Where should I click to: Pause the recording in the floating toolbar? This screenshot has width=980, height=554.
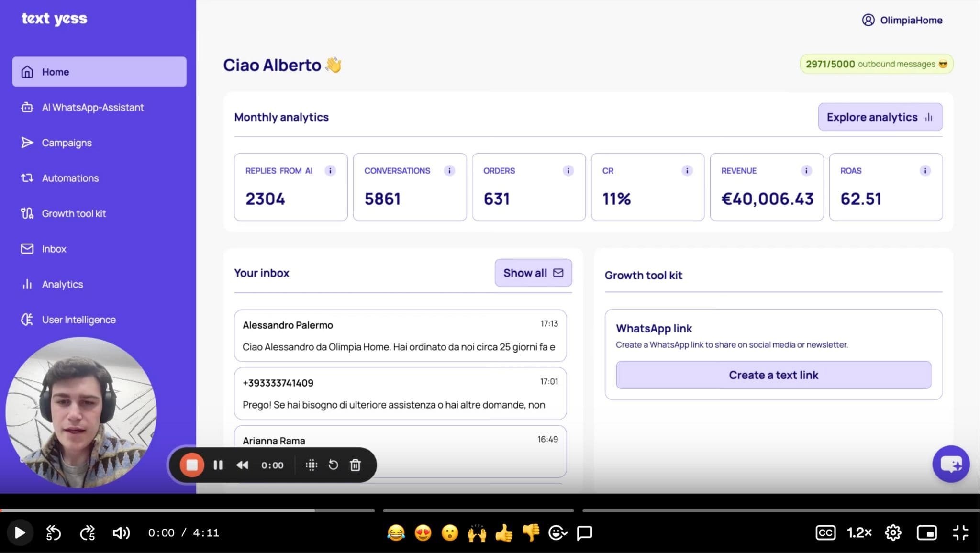coord(218,465)
